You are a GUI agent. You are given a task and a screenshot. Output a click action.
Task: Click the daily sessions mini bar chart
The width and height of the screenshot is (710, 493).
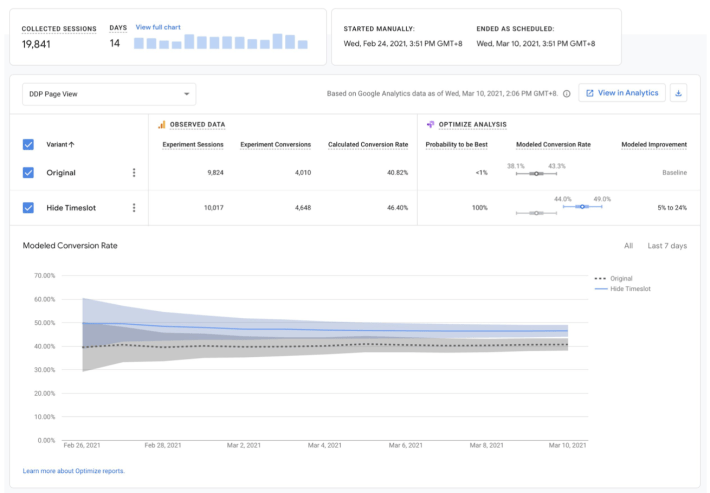point(220,43)
